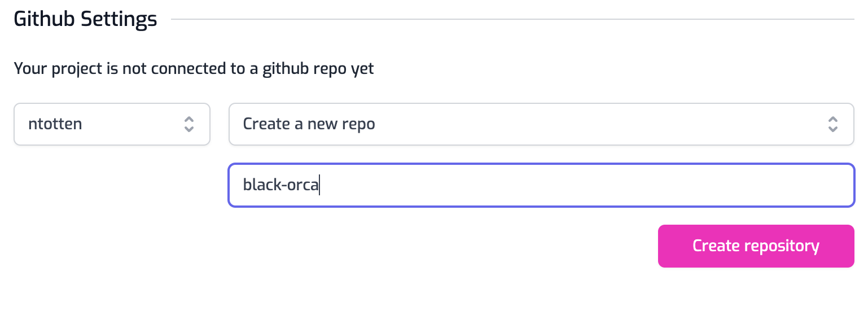Click the 'repository' word on the pink button
The image size is (868, 315).
point(782,246)
